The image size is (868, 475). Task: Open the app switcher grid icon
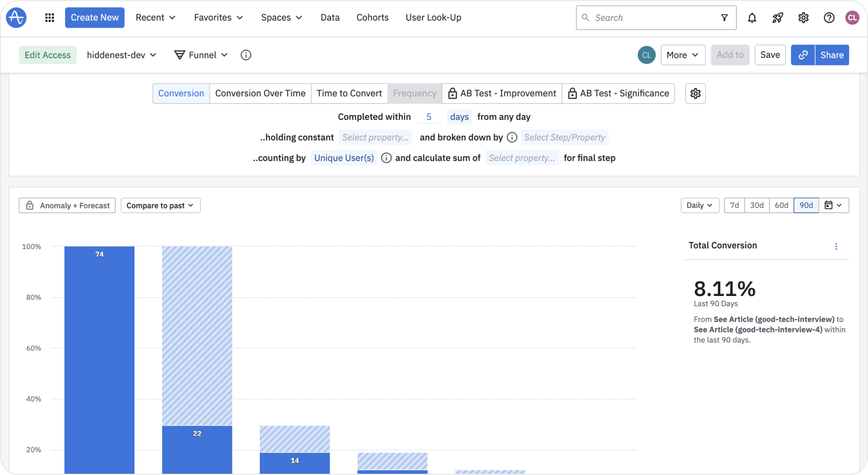49,17
